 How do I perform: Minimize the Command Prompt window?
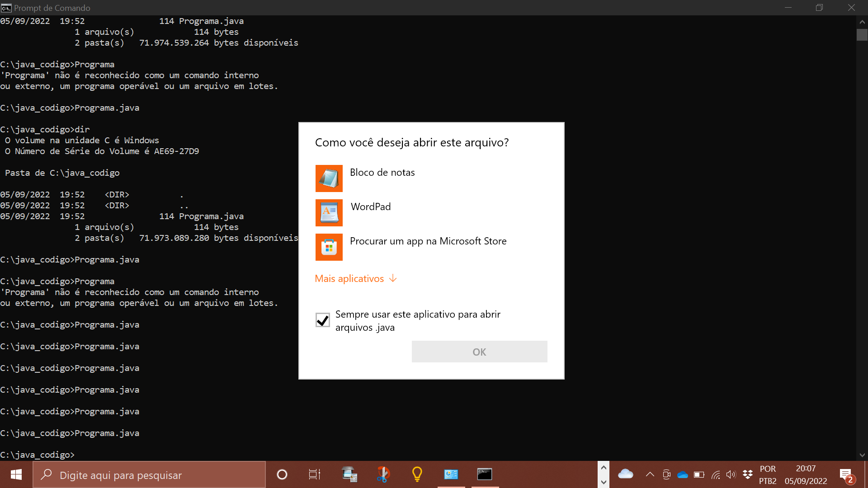[788, 8]
